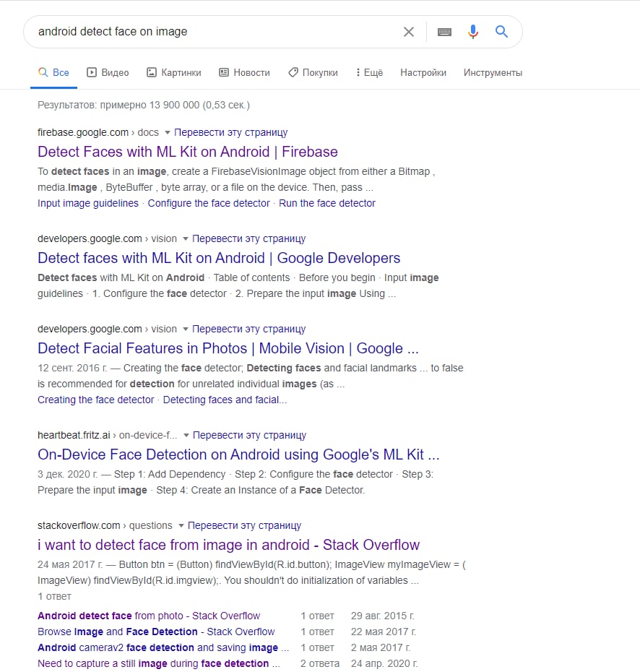Image resolution: width=640 pixels, height=672 pixels.
Task: Click the 'stackoverflow.com › questions' URL text
Action: (105, 526)
